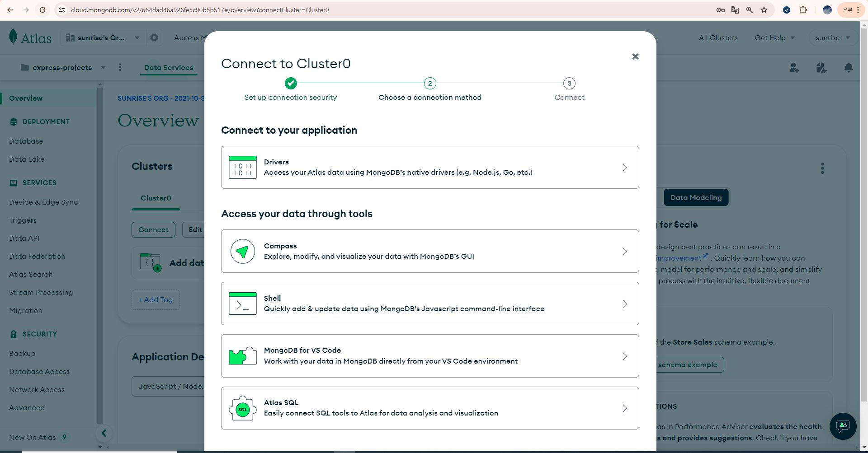
Task: Click the invite user icon
Action: 794,68
